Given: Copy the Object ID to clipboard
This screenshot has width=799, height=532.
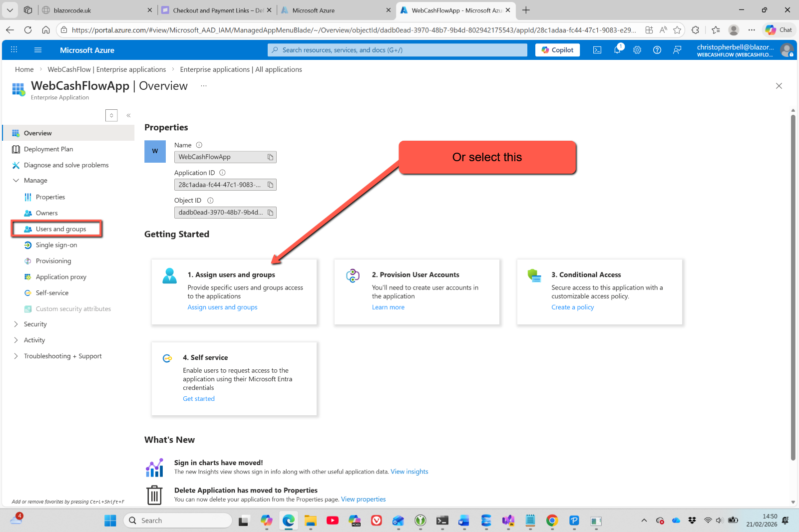Looking at the screenshot, I should [x=270, y=213].
